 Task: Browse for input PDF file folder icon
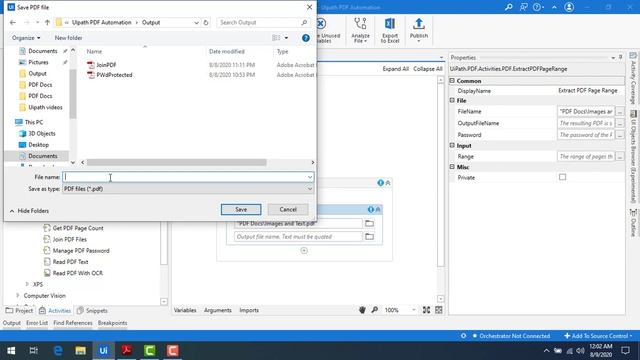point(369,224)
